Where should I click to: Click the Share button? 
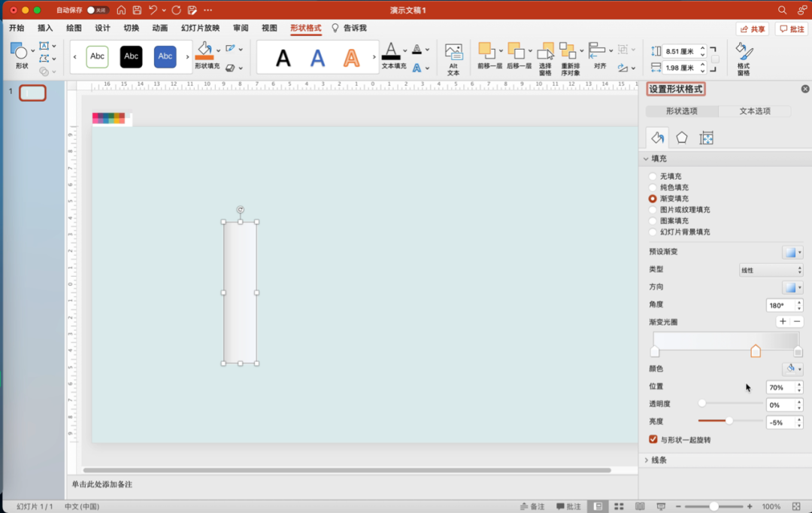[753, 29]
